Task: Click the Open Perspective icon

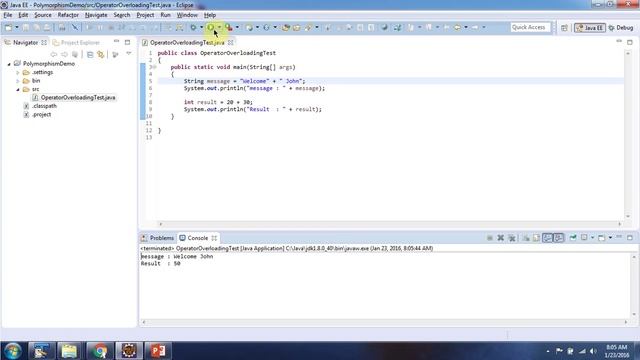Action: [x=564, y=28]
